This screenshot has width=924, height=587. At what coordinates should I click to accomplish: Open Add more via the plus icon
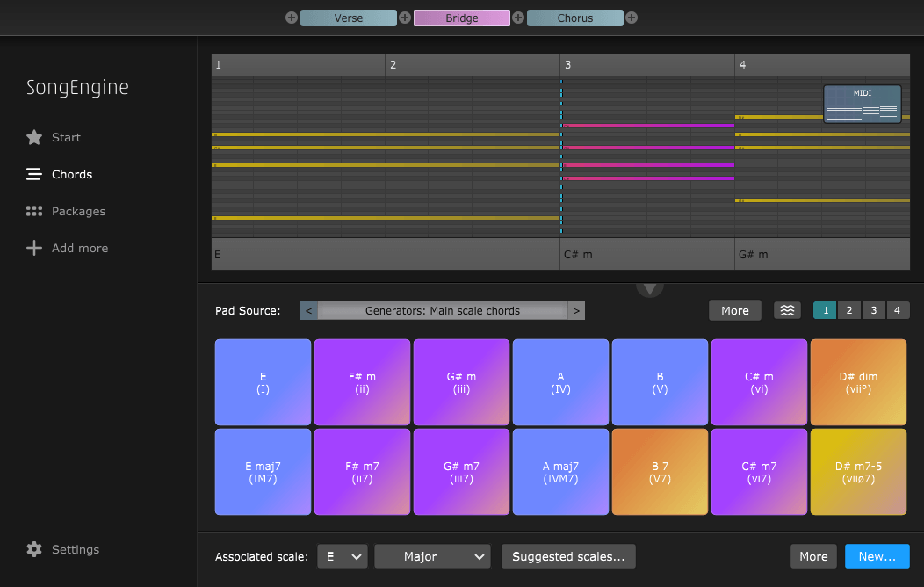point(35,248)
